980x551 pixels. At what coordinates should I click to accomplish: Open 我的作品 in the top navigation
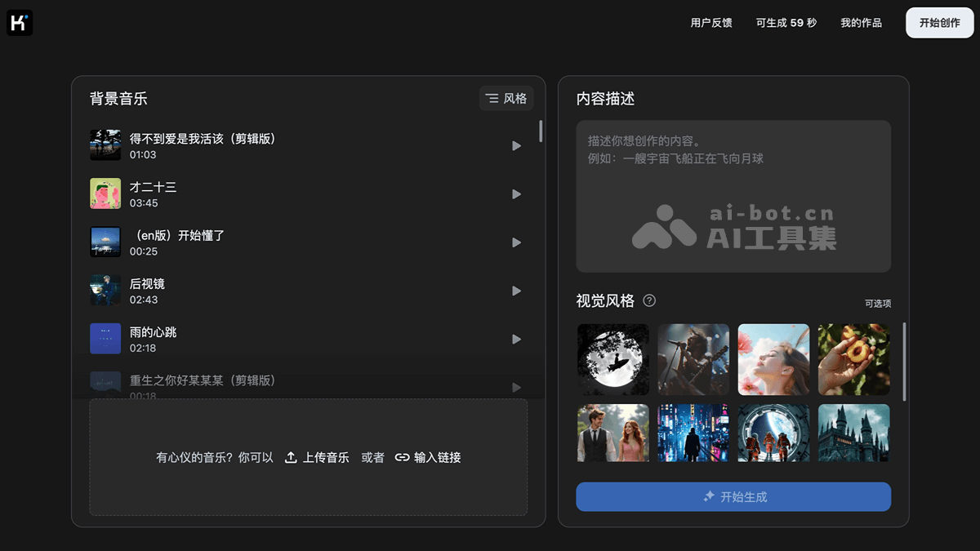coord(861,23)
